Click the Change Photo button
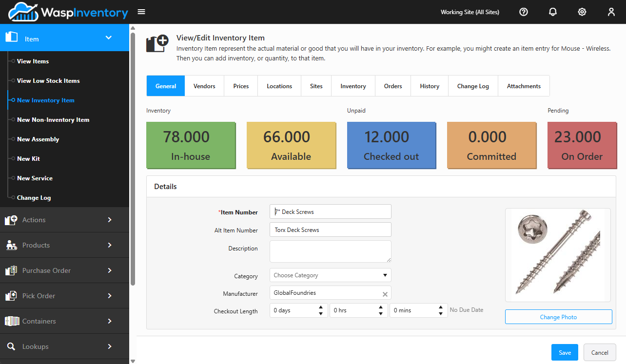Screen dimensions: 626x364 point(558,317)
